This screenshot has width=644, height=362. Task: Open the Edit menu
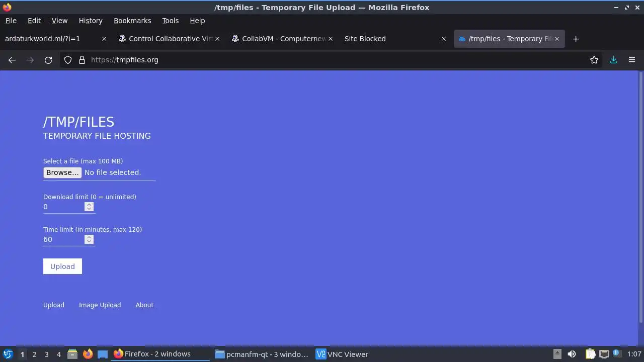34,21
